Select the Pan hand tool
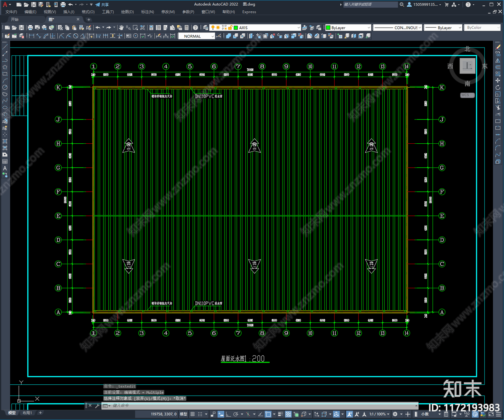 tap(121, 28)
